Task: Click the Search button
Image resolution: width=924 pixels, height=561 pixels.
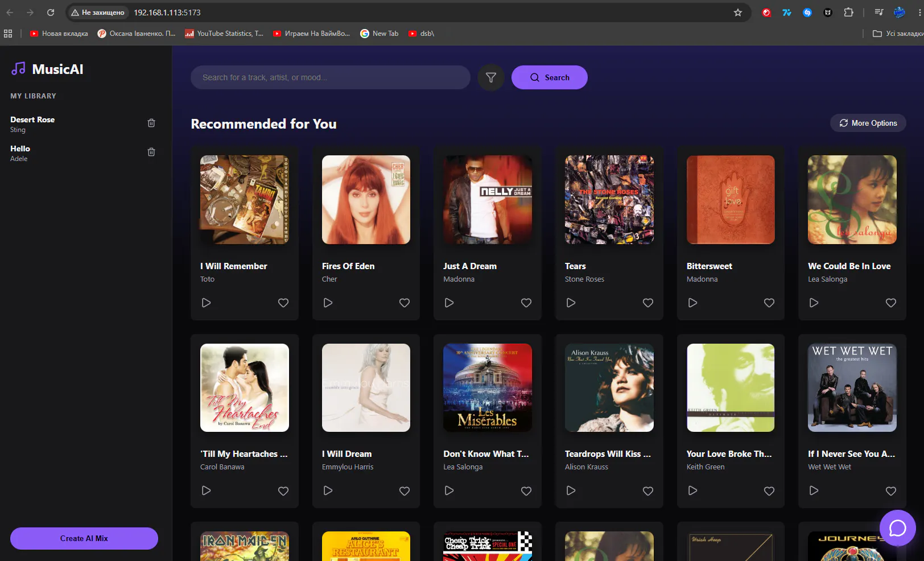Action: tap(550, 77)
